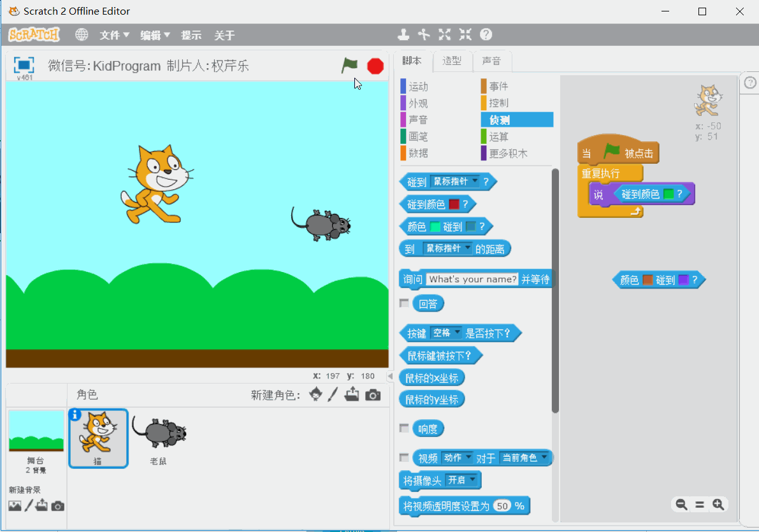Select the Shrink sprite tool
Screen dimensions: 759x532
(465, 34)
